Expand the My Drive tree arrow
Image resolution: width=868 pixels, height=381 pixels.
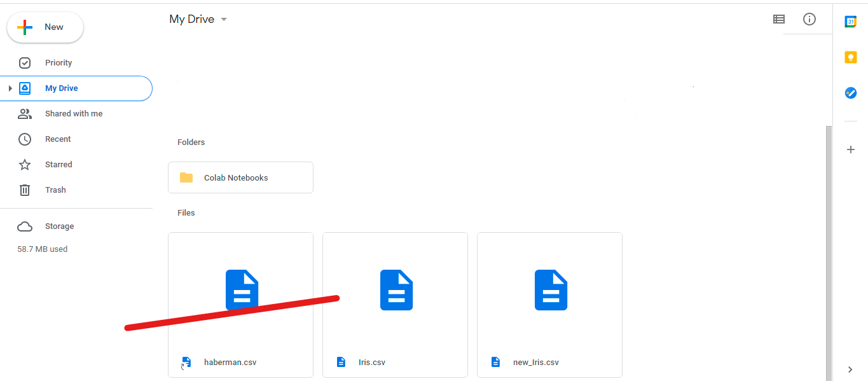pos(10,88)
